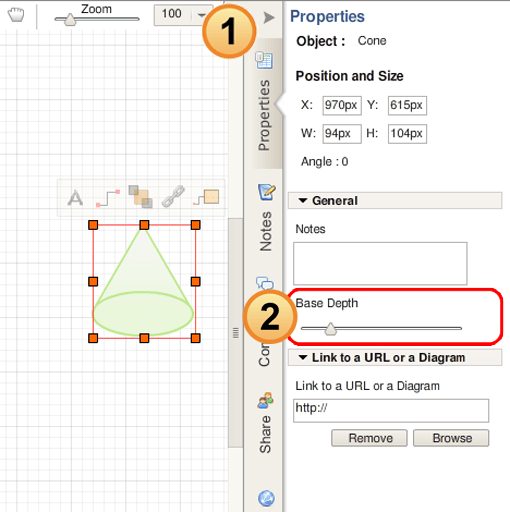Image resolution: width=510 pixels, height=512 pixels.
Task: Click the chain link icon above cone
Action: [173, 196]
